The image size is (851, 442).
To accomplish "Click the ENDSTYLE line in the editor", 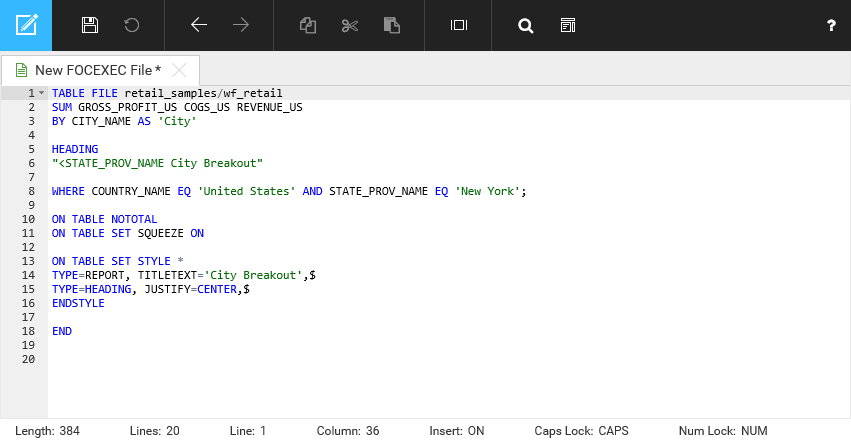I will click(78, 303).
